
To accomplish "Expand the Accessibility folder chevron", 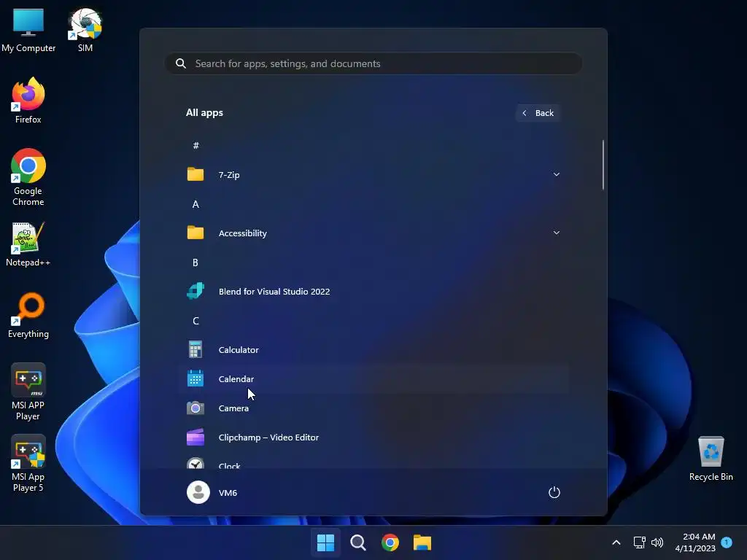I will (556, 233).
